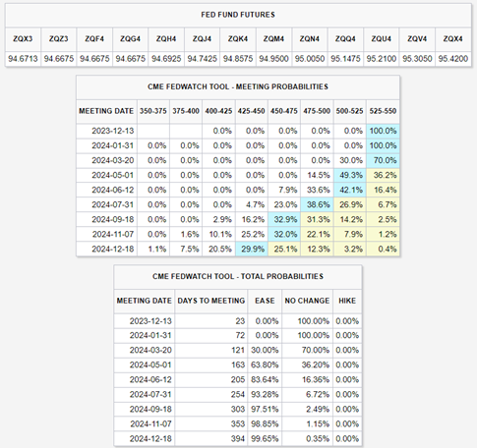Click the 16.2% cell in the 2024-09-18 row
Image resolution: width=477 pixels, height=448 pixels.
(x=252, y=219)
